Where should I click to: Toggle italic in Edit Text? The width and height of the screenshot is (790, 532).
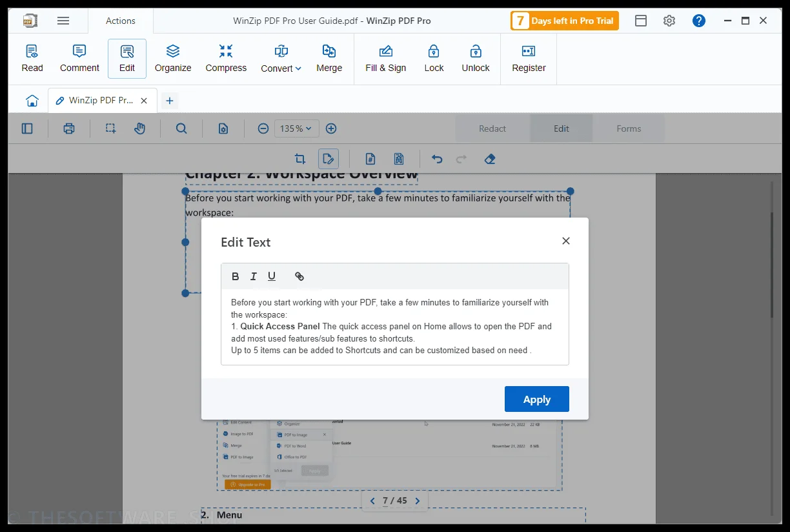point(254,276)
